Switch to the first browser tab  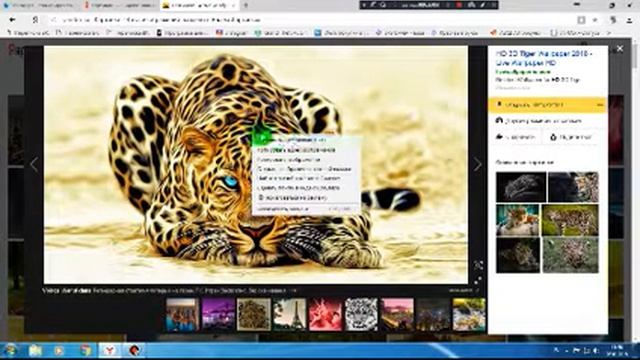point(40,5)
